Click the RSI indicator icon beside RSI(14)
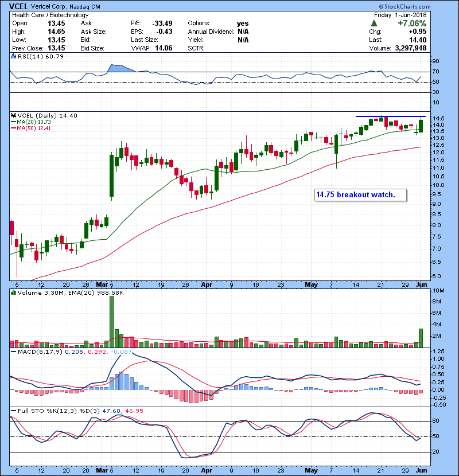This screenshot has width=459, height=476. tap(13, 56)
